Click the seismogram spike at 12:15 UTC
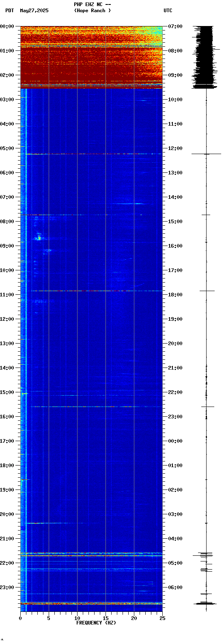Image resolution: width=224 pixels, height=644 pixels. click(x=206, y=154)
